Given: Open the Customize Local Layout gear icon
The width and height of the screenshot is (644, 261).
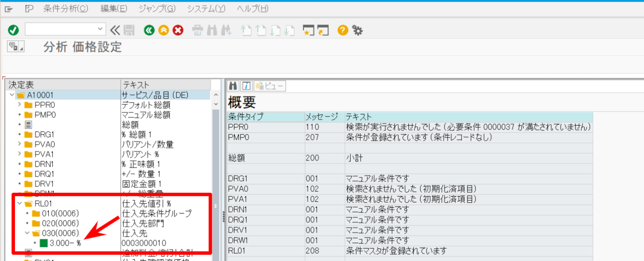Looking at the screenshot, I should [357, 30].
